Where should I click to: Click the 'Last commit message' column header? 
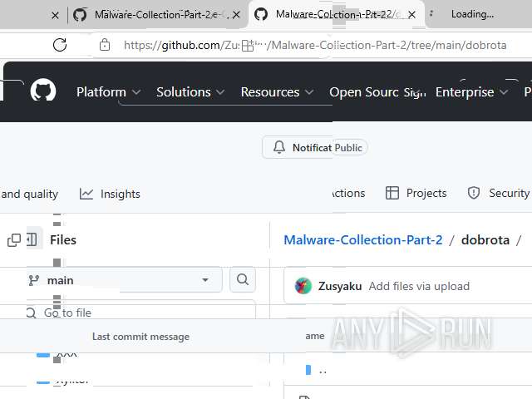pyautogui.click(x=140, y=337)
